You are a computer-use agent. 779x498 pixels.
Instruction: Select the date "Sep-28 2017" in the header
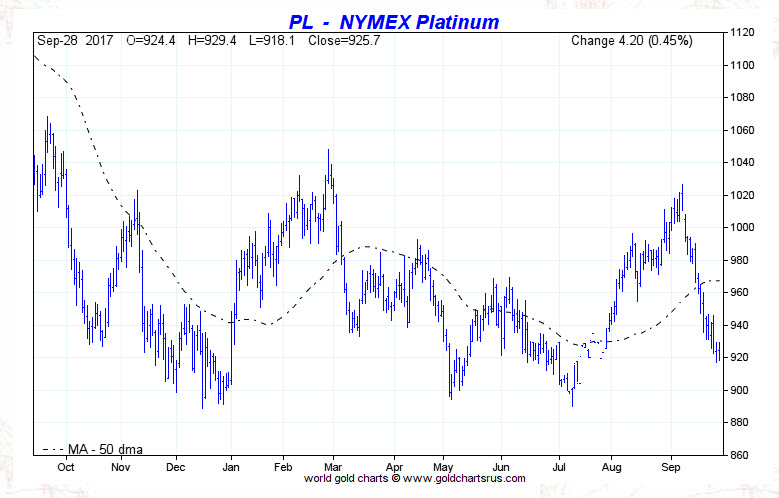tap(76, 41)
